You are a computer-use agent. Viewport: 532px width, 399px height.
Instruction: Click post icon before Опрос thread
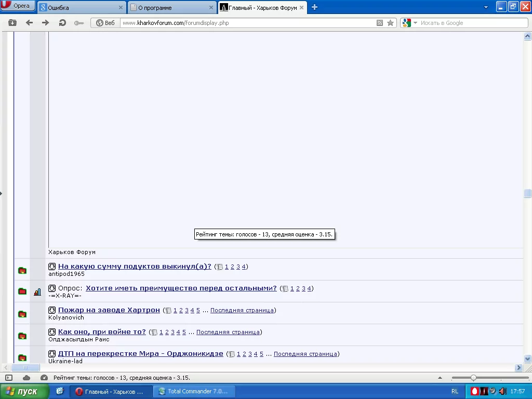[52, 288]
